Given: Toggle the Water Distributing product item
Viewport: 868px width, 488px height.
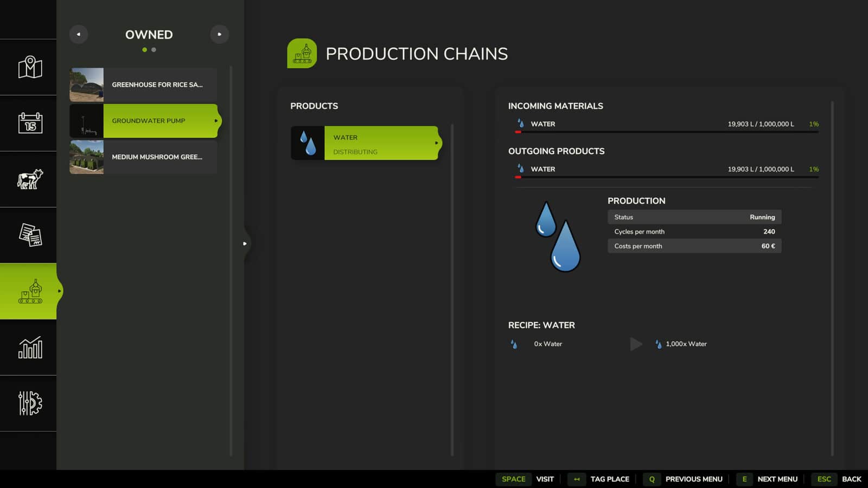Looking at the screenshot, I should coord(381,143).
